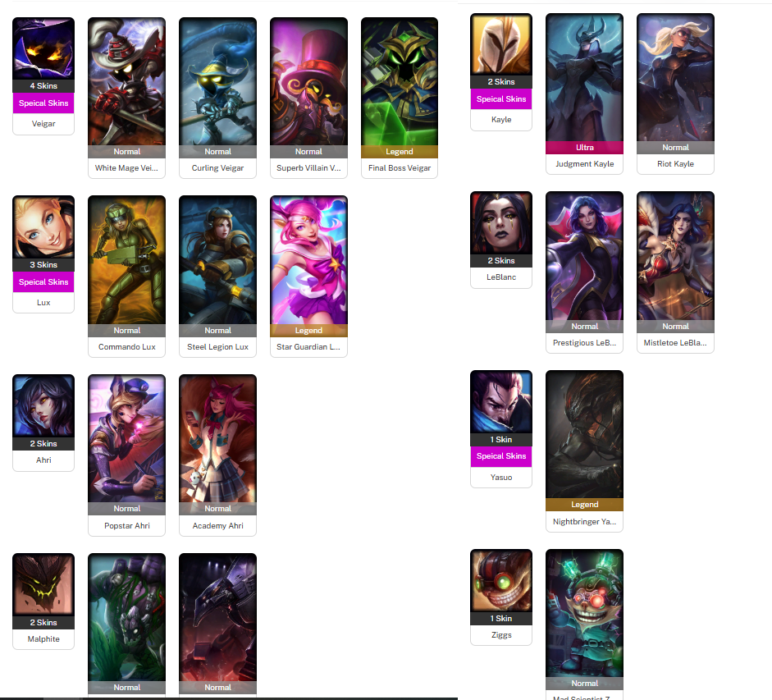The height and width of the screenshot is (700, 772).
Task: Select the Popstar Ahri skin card
Action: (x=126, y=455)
